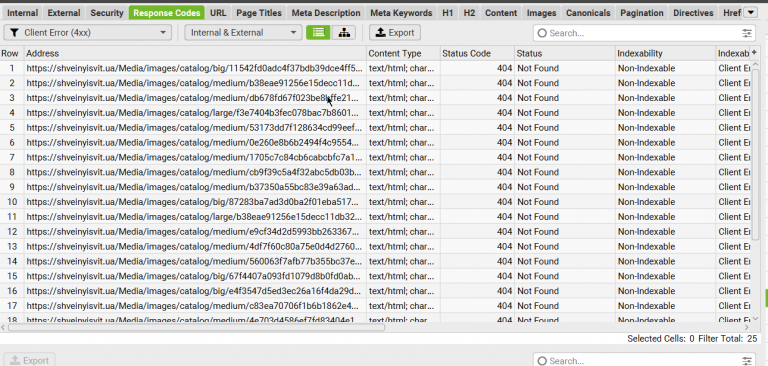768x366 pixels.
Task: Open search filter options icon in top search box
Action: [746, 33]
